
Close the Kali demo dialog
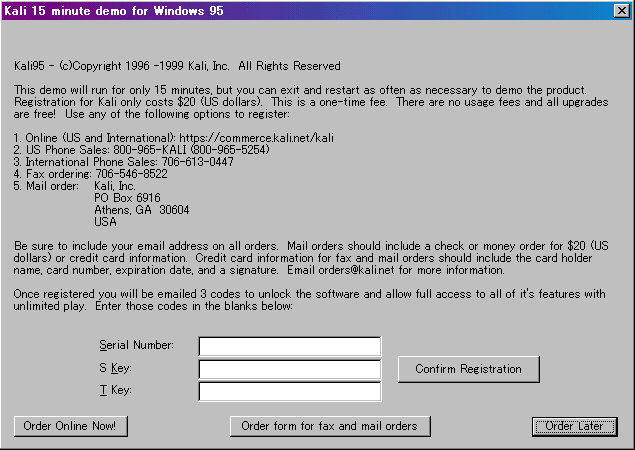coord(622,11)
